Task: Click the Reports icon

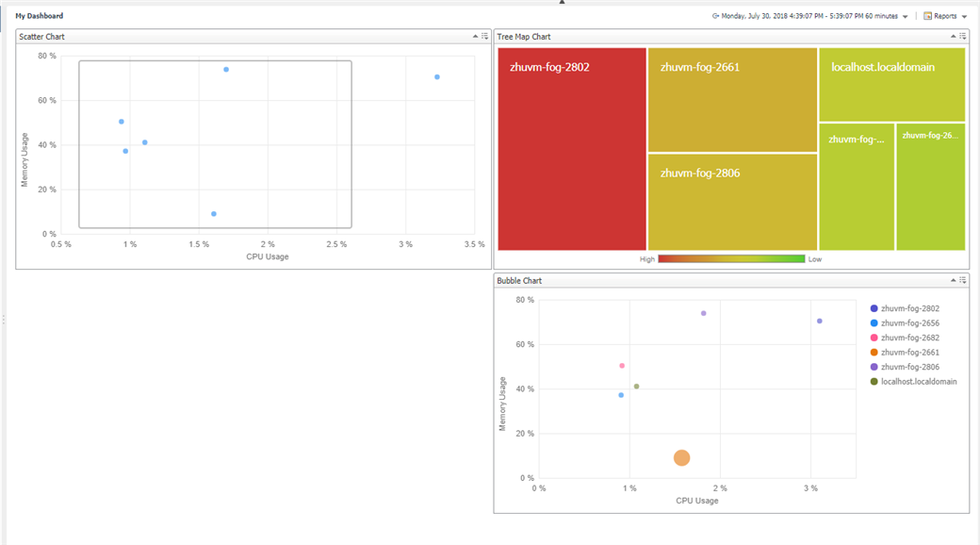Action: pos(927,16)
